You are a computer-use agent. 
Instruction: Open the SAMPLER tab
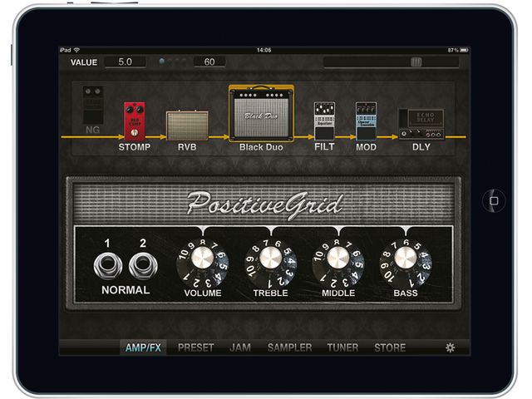point(289,347)
